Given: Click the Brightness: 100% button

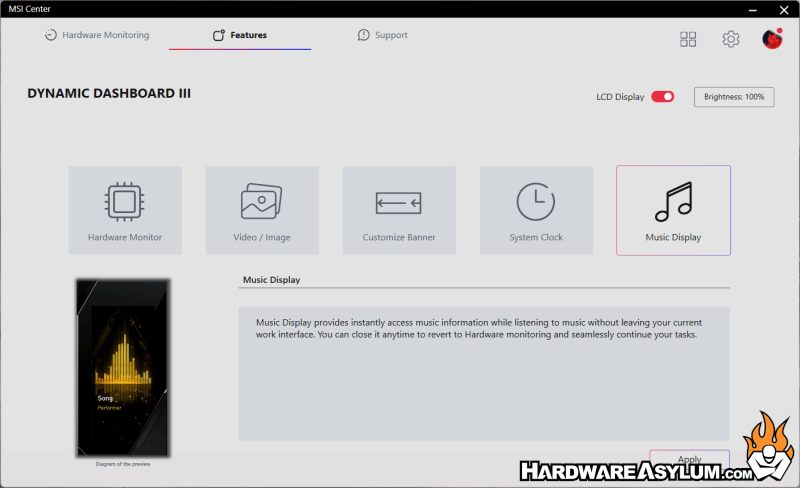Looking at the screenshot, I should [x=734, y=97].
